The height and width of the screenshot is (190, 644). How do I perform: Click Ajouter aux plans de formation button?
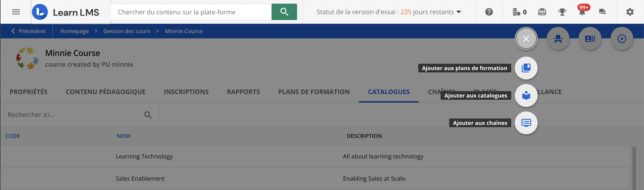pos(526,68)
